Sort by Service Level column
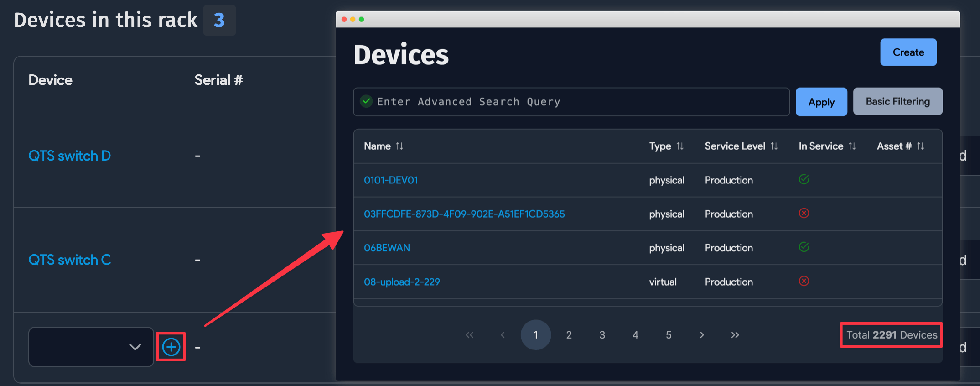This screenshot has width=980, height=386. [774, 146]
